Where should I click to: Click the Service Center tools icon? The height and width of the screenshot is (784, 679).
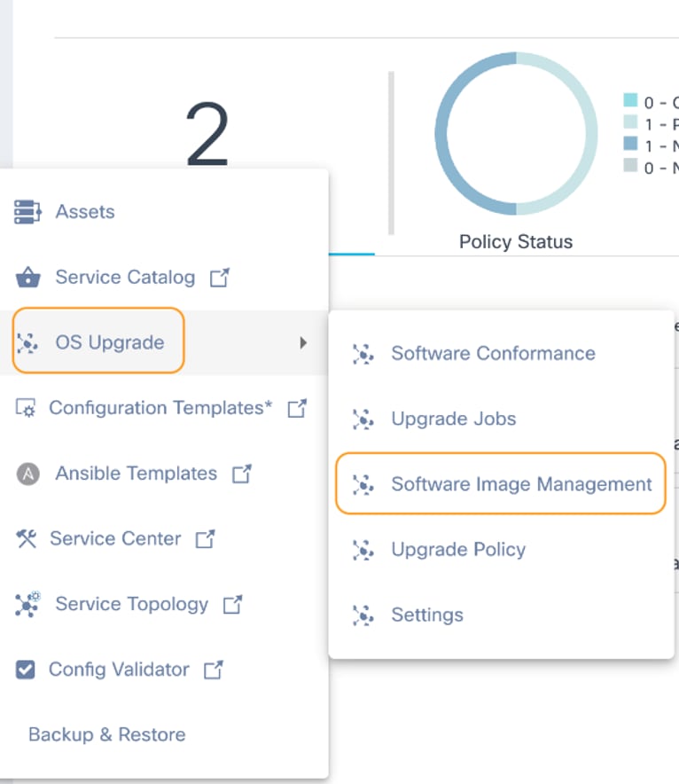[x=26, y=538]
